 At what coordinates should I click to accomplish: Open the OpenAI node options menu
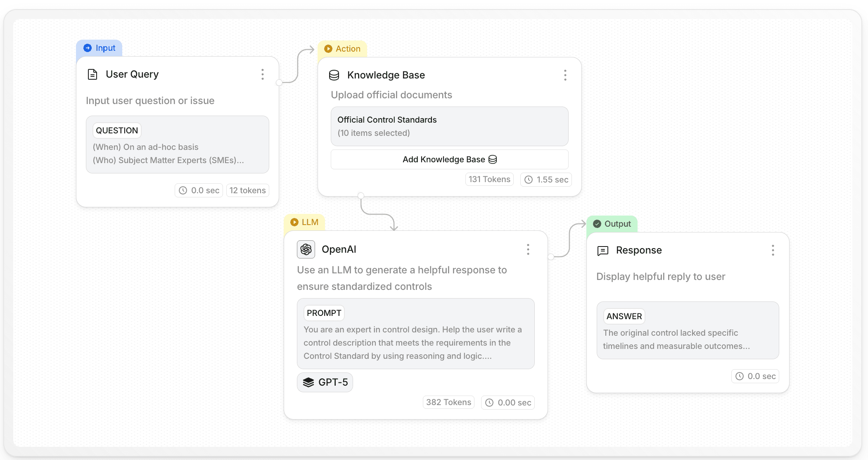click(x=528, y=249)
